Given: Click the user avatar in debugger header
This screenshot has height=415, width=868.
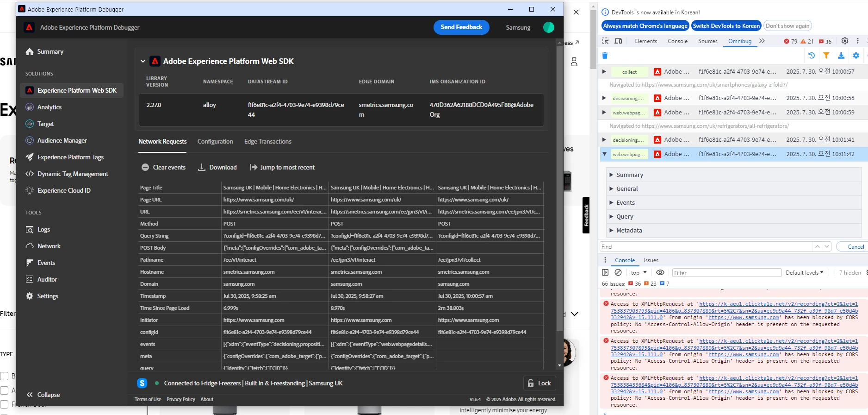Looking at the screenshot, I should pyautogui.click(x=549, y=27).
